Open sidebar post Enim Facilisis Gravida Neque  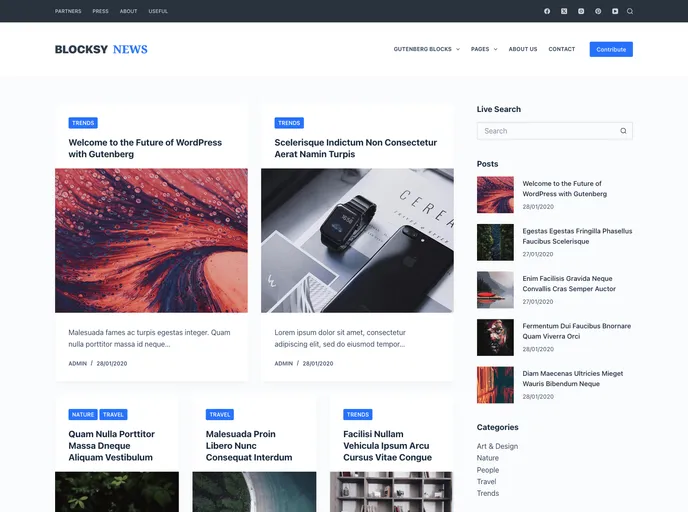(569, 283)
